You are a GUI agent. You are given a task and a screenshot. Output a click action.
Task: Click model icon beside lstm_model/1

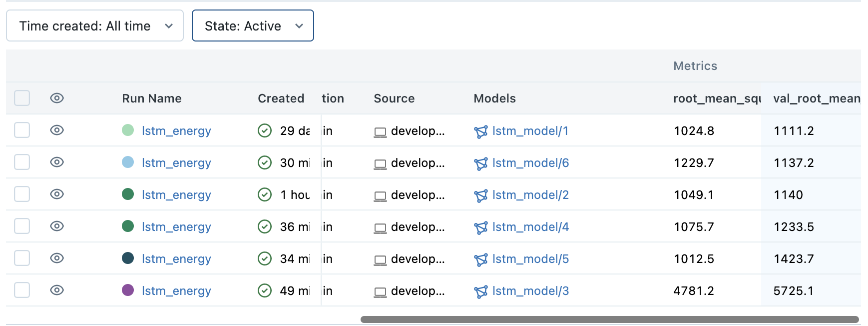pos(481,131)
